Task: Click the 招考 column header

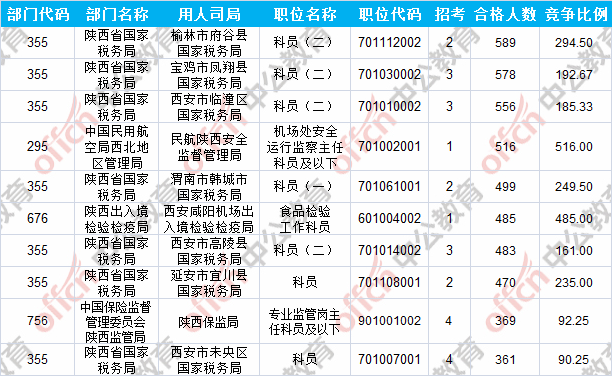Action: (x=450, y=14)
